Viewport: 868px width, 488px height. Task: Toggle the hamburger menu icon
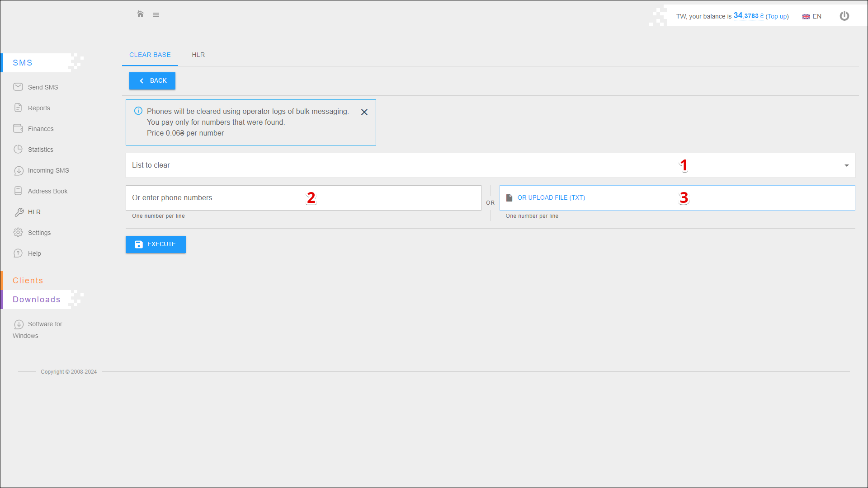click(156, 15)
